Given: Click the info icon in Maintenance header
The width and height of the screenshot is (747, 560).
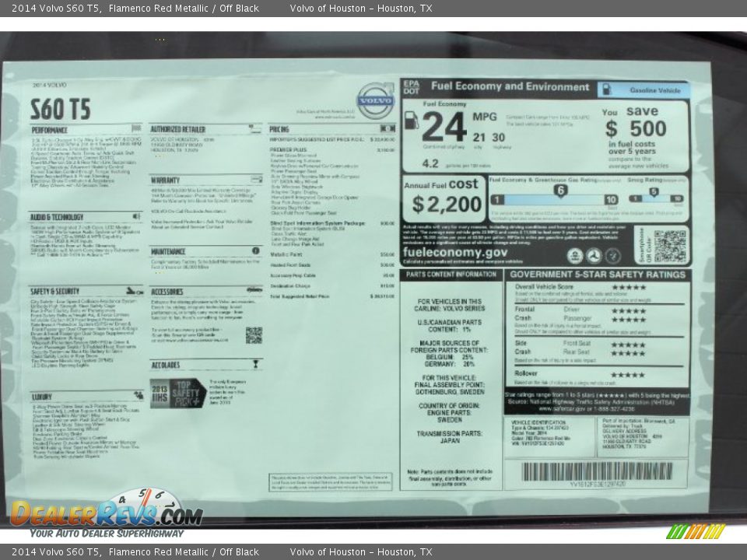Looking at the screenshot, I should tap(256, 251).
